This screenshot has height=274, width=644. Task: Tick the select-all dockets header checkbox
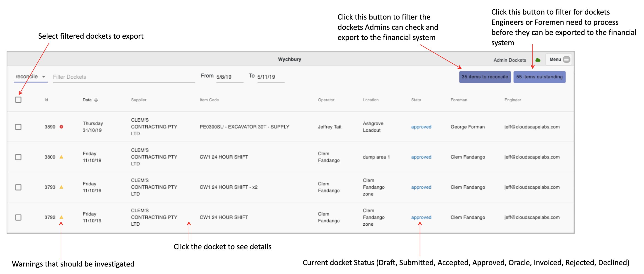pyautogui.click(x=18, y=100)
